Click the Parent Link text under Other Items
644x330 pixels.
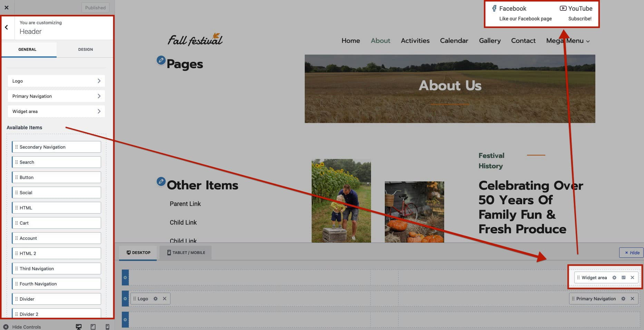185,204
